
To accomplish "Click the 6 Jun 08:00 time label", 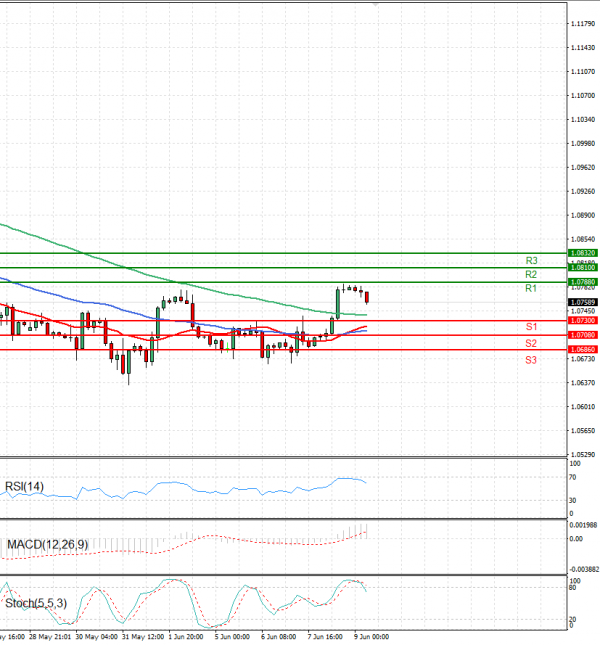I will [x=278, y=637].
